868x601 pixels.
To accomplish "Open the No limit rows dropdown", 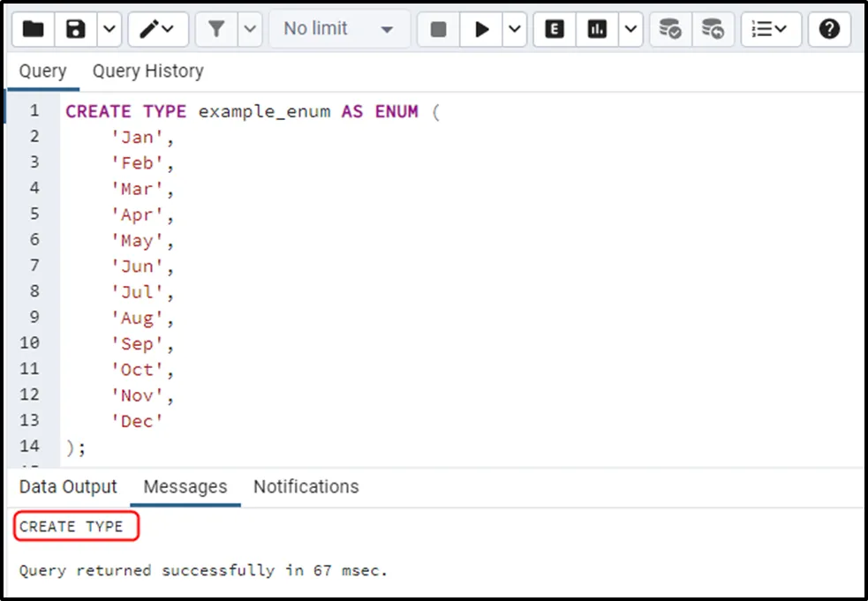I will [x=338, y=29].
